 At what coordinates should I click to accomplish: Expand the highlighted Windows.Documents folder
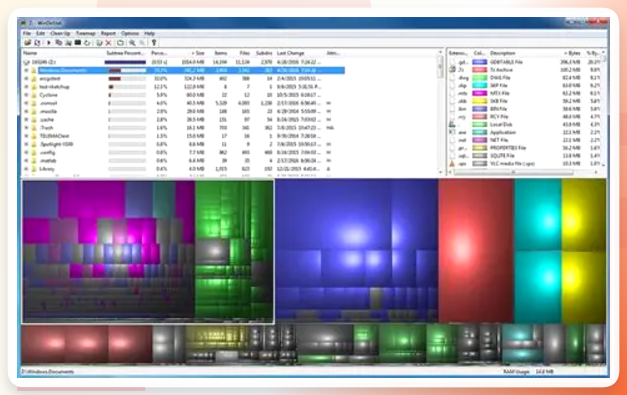26,70
